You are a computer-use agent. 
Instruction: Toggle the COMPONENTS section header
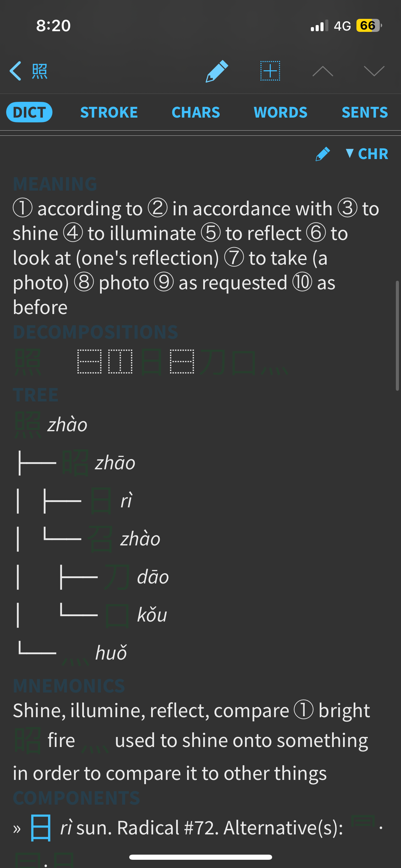(77, 798)
